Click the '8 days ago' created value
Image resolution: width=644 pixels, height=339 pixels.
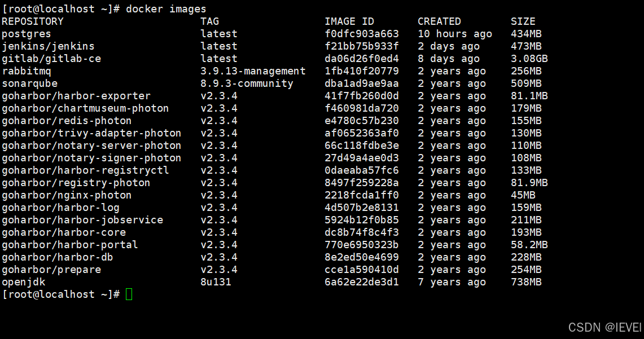tap(449, 59)
